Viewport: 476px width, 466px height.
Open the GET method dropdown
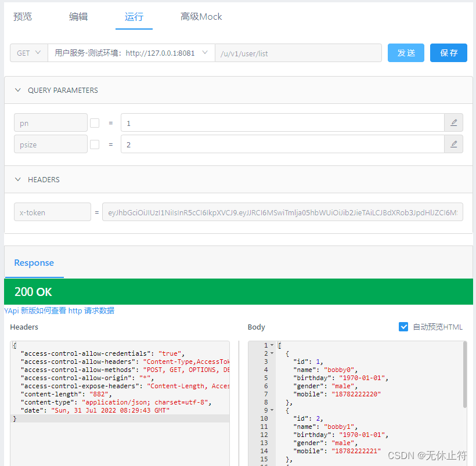coord(29,53)
